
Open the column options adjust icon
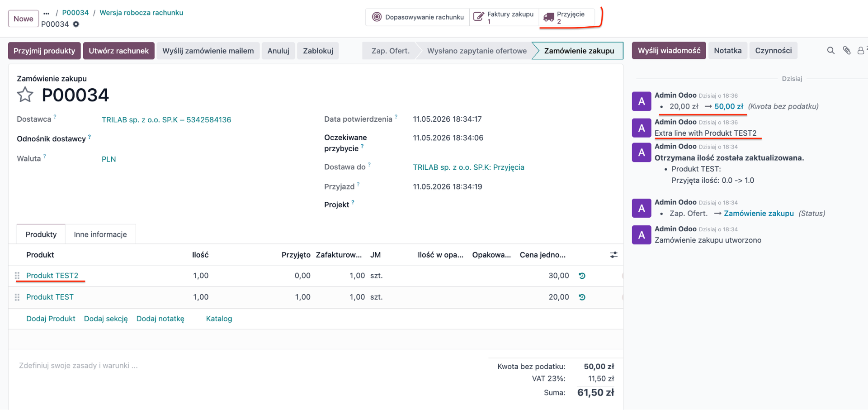(x=613, y=255)
